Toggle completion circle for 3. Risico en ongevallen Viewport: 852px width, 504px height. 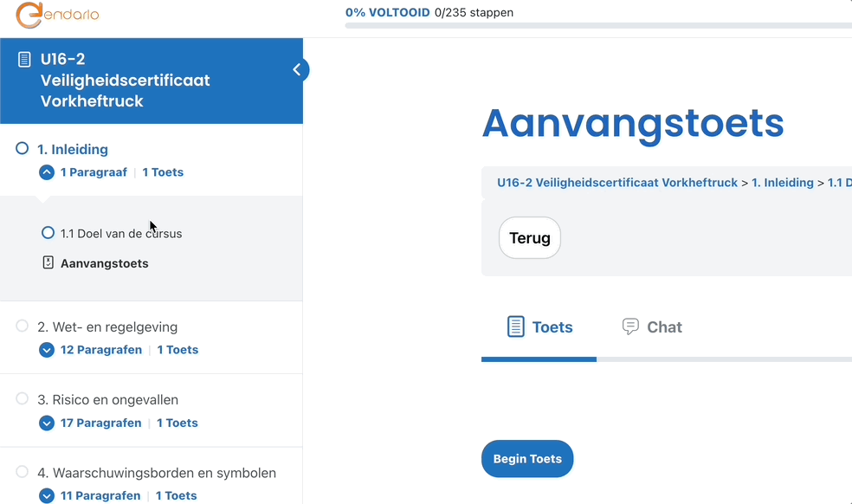pos(23,399)
